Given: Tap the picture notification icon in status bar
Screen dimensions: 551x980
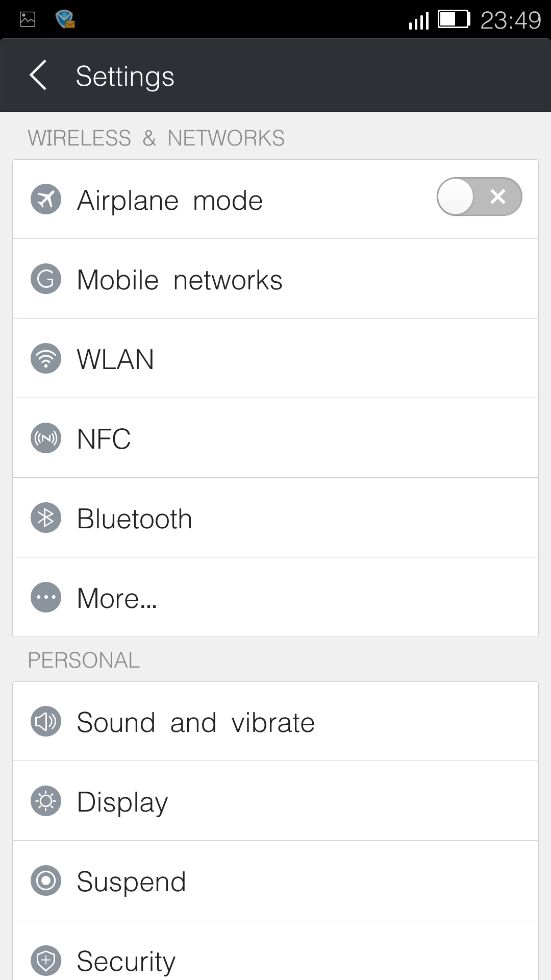Looking at the screenshot, I should 28,19.
